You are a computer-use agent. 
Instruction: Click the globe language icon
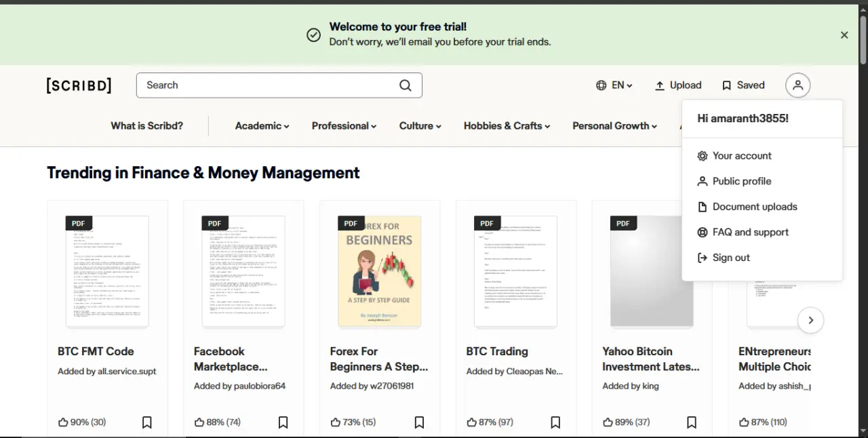601,85
